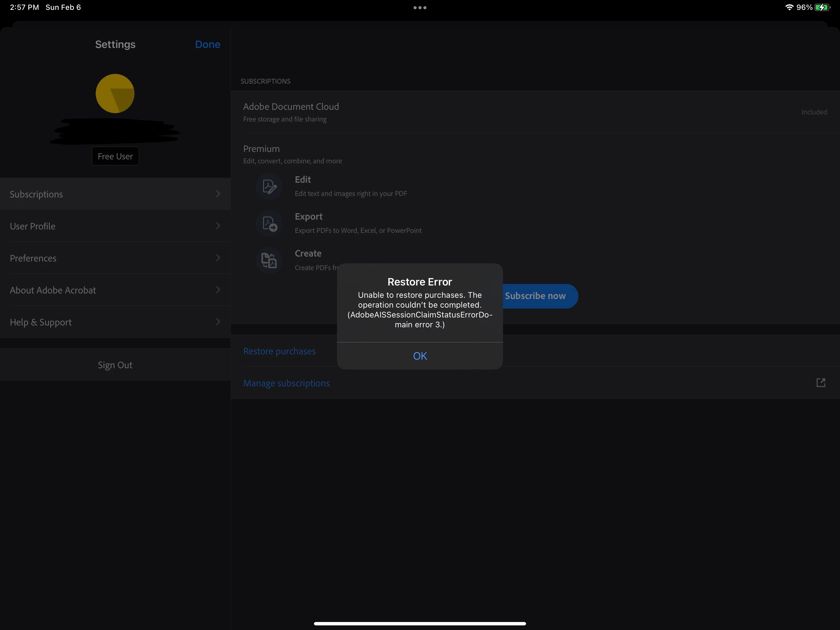The height and width of the screenshot is (630, 840).
Task: Tap the Restore purchases link
Action: click(x=279, y=351)
